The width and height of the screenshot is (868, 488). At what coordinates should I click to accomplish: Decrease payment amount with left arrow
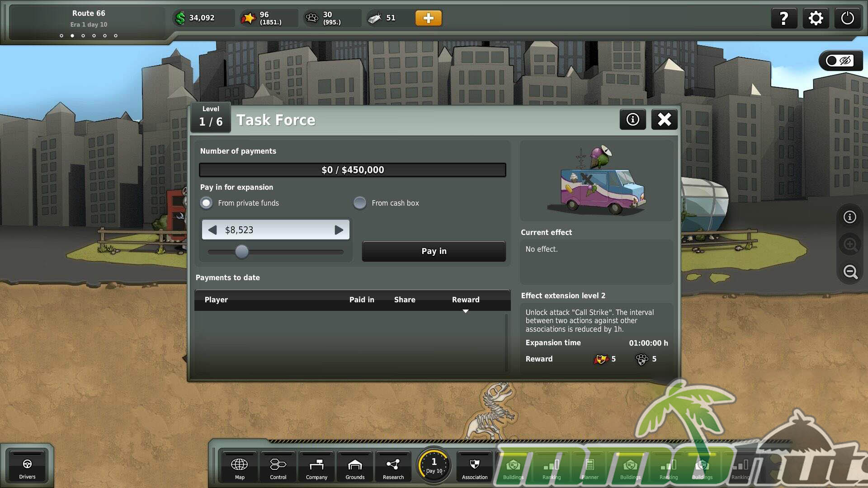[x=212, y=230]
